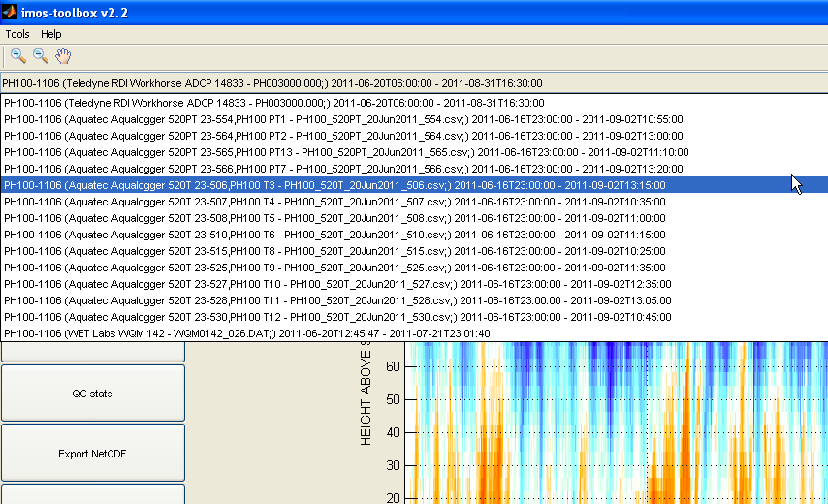Click the MATLAB logo in title bar
Viewport: 828px width, 504px height.
[x=9, y=13]
